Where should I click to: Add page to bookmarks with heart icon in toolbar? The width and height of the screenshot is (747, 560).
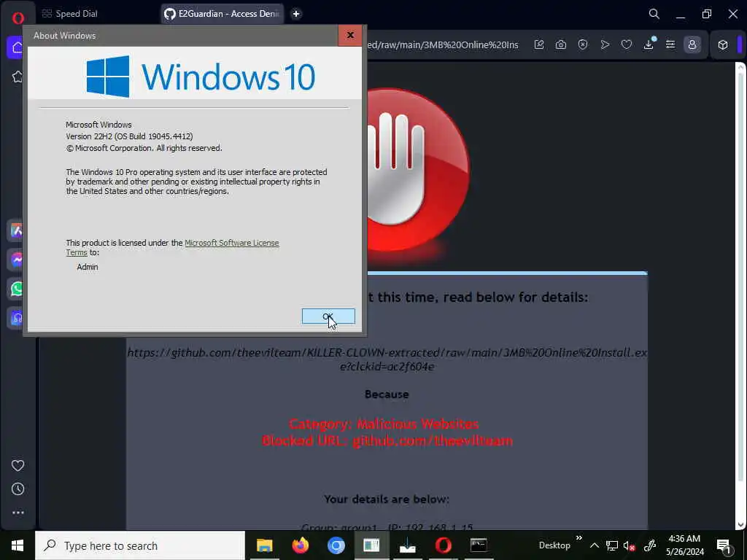627,44
